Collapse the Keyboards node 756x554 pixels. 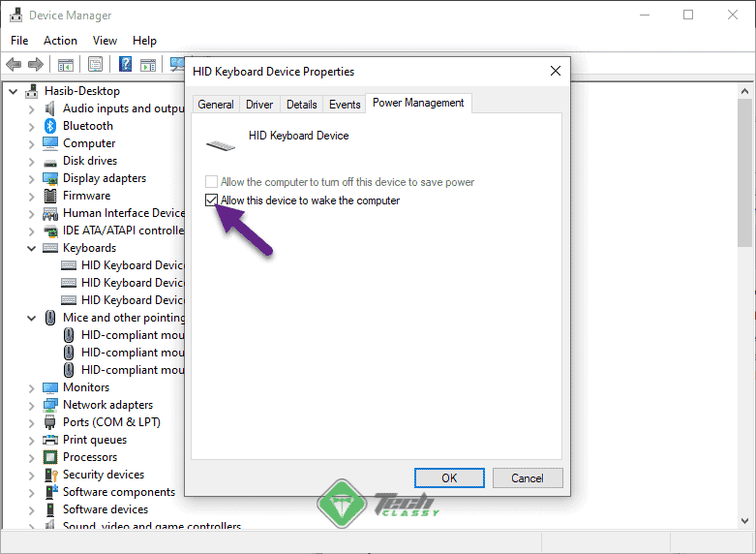pos(31,249)
